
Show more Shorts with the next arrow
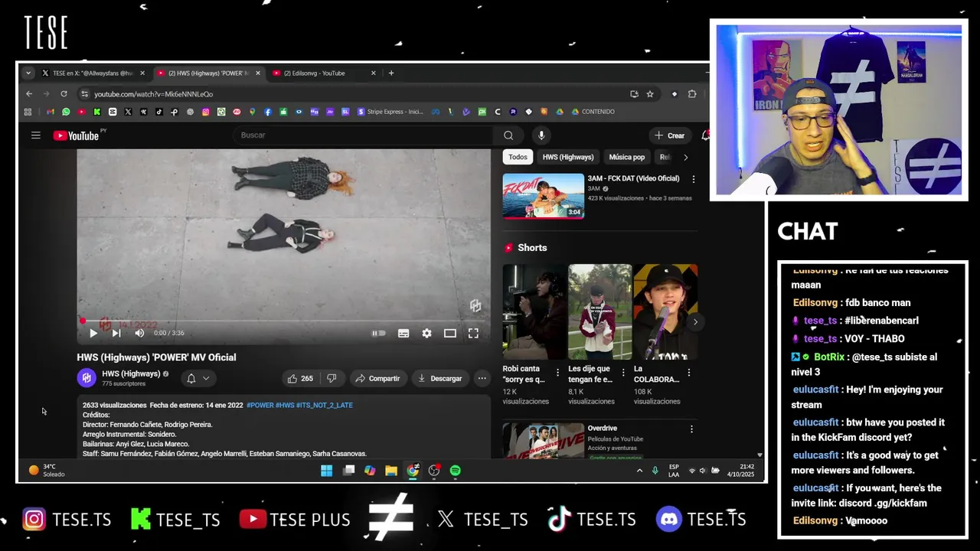[x=695, y=322]
